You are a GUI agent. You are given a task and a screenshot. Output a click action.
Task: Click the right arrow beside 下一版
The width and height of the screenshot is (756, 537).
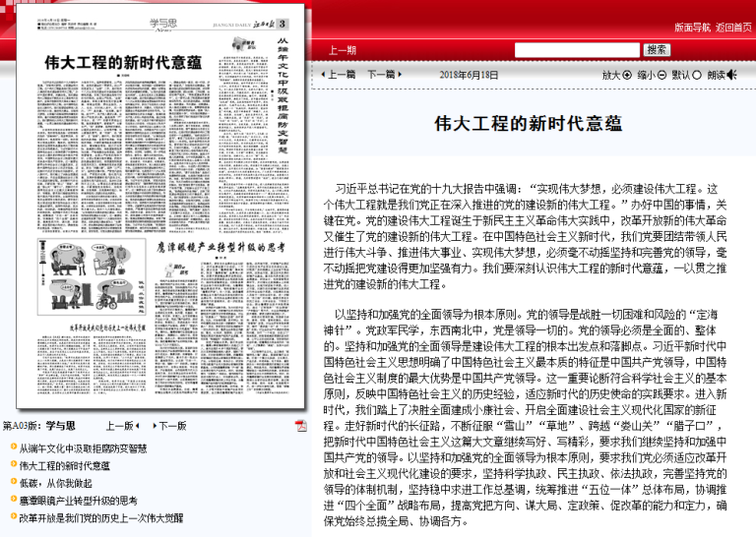153,426
